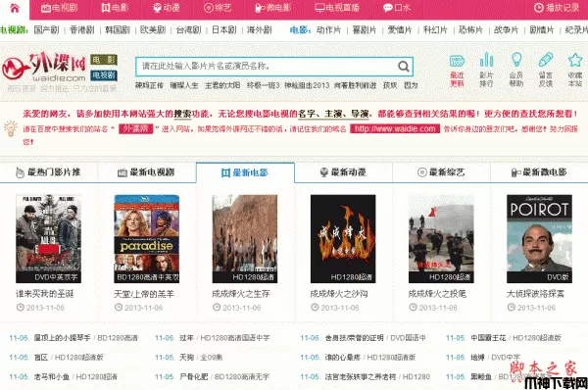This screenshot has height=390, width=588.
Task: Search hot keyword 主君的太阳
Action: coord(222,85)
